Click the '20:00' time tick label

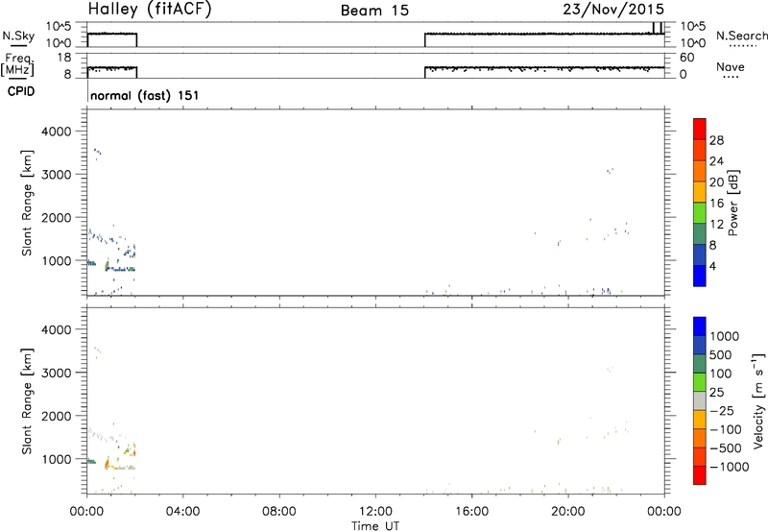567,512
